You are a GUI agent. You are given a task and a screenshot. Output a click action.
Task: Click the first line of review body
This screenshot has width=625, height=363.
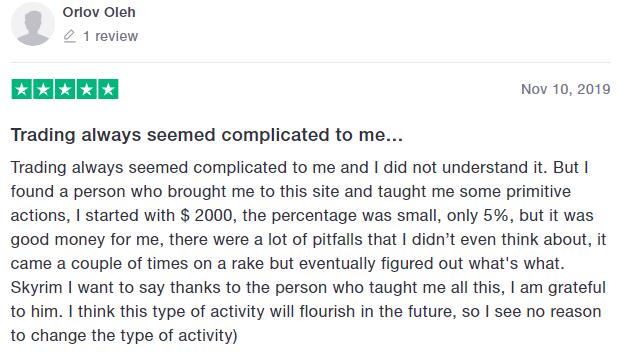pos(299,167)
